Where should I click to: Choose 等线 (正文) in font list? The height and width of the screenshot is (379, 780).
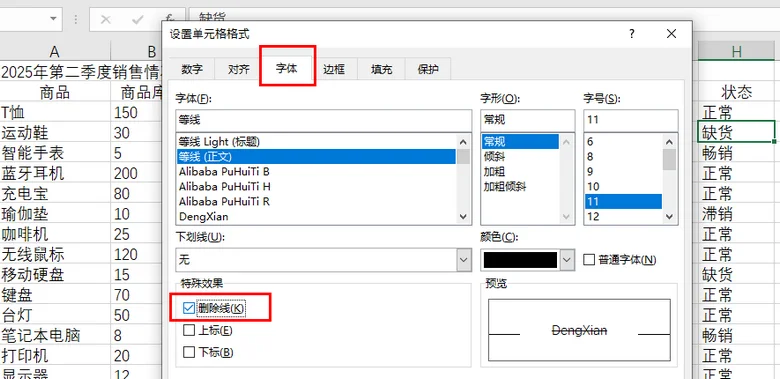point(316,157)
